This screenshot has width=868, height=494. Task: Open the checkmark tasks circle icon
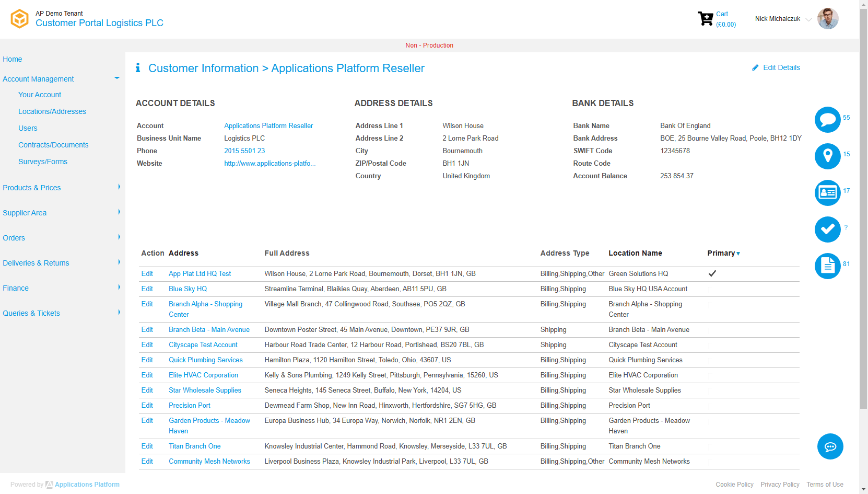point(828,229)
